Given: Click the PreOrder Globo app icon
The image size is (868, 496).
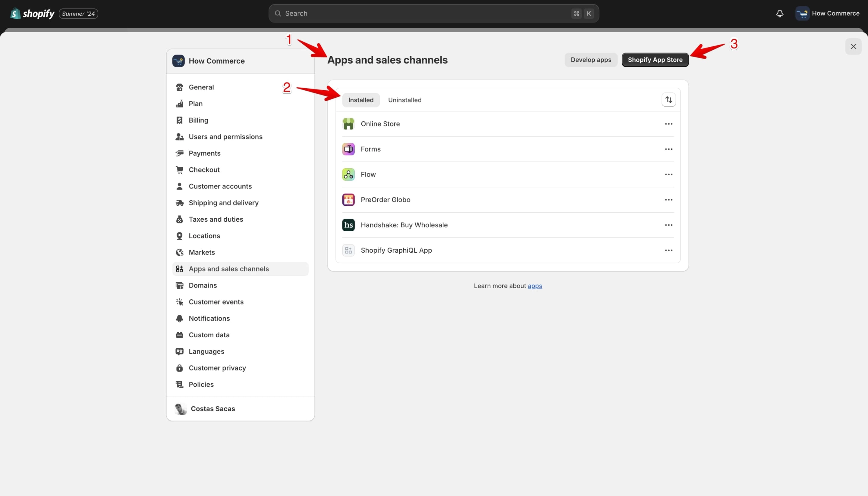Looking at the screenshot, I should point(348,200).
